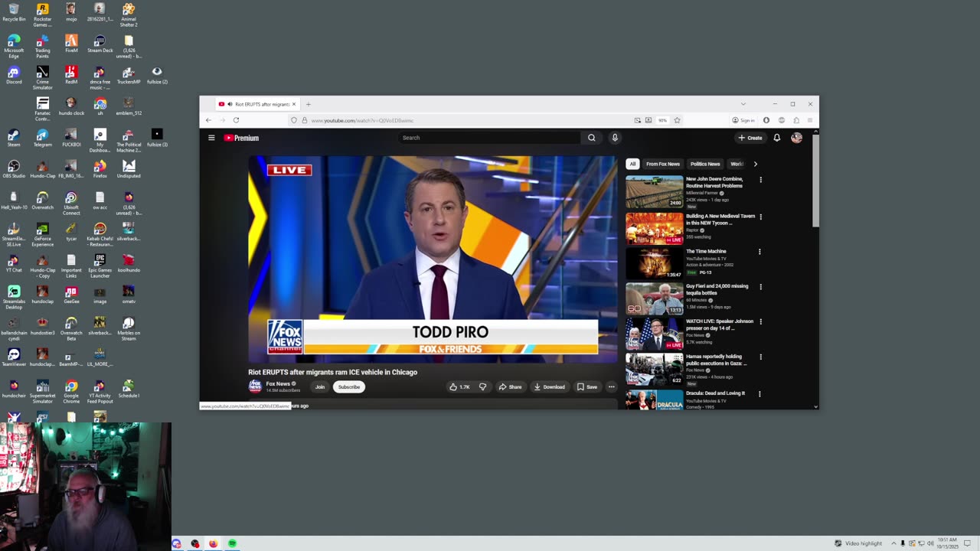Select the Politics News chip

(705, 164)
